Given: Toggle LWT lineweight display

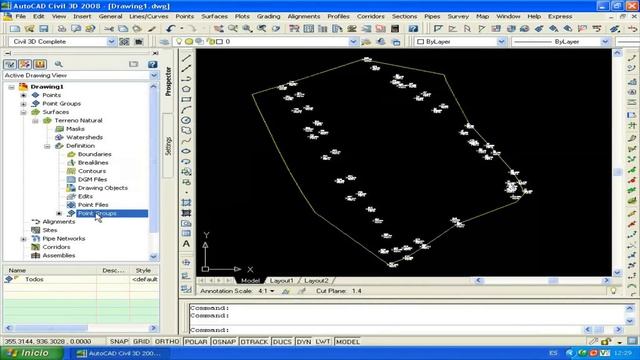Looking at the screenshot, I should [x=323, y=342].
